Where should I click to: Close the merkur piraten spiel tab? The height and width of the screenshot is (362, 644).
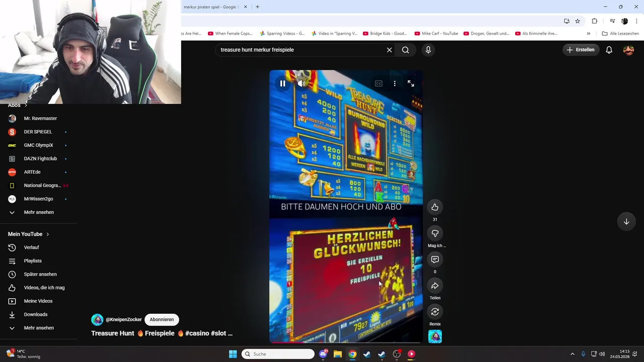point(246,7)
